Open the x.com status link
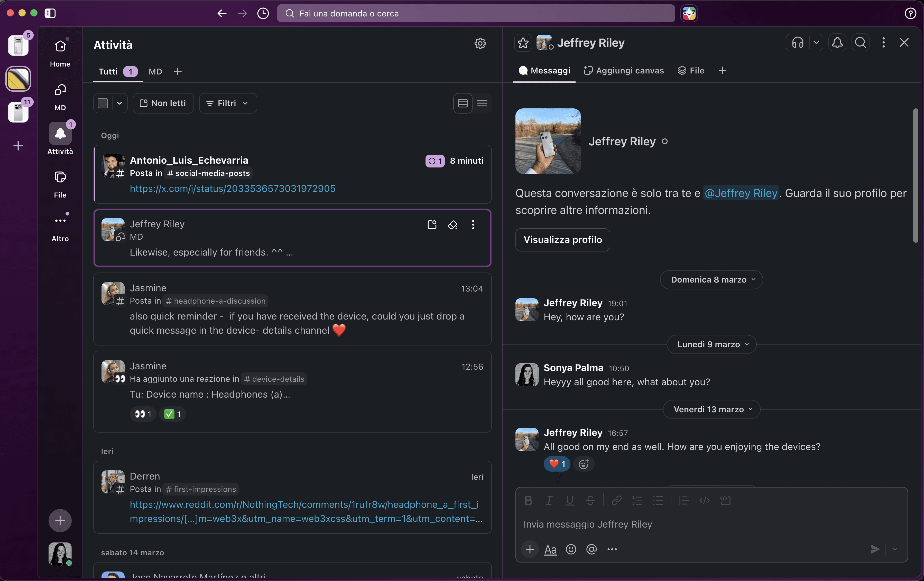 coord(233,189)
